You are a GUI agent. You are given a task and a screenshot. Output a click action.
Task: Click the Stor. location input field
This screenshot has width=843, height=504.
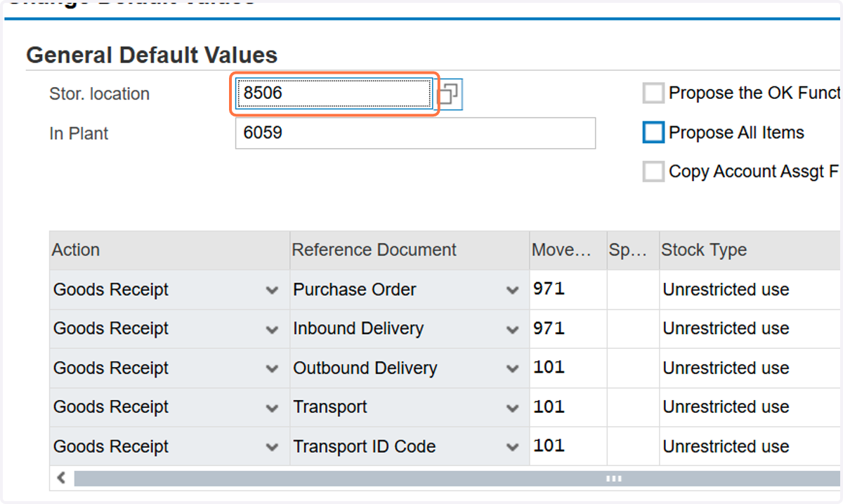(x=334, y=93)
